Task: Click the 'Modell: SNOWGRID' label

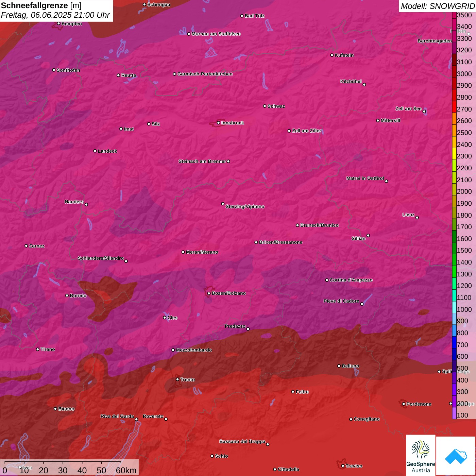Action: click(438, 6)
